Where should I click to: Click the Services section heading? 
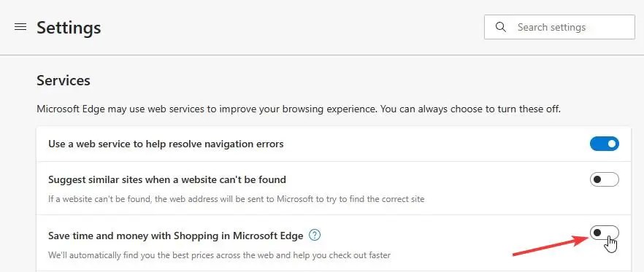64,80
